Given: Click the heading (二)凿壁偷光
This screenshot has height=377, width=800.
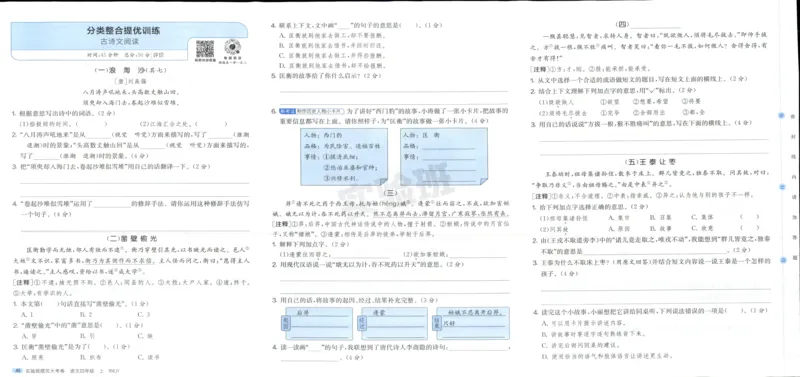Looking at the screenshot, I should (132, 238).
